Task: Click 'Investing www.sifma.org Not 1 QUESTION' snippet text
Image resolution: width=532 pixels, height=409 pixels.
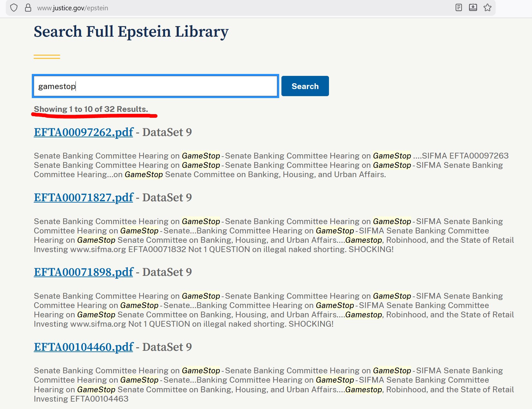Action: click(112, 324)
